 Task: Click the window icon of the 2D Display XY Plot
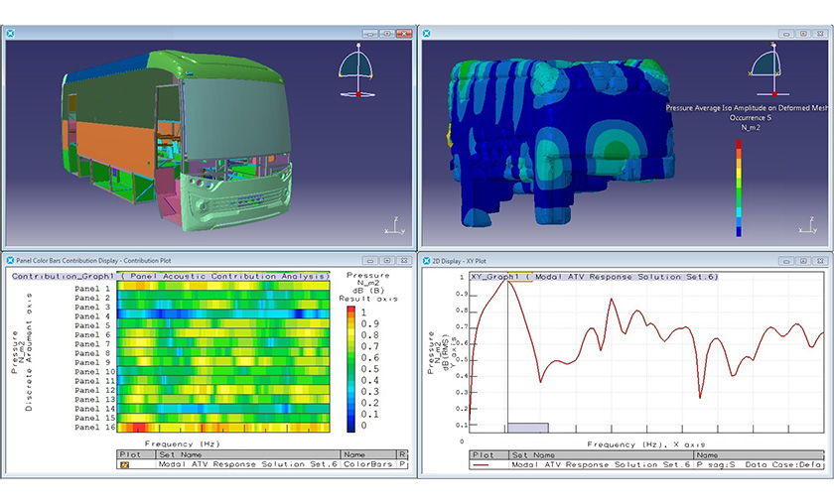pyautogui.click(x=428, y=258)
